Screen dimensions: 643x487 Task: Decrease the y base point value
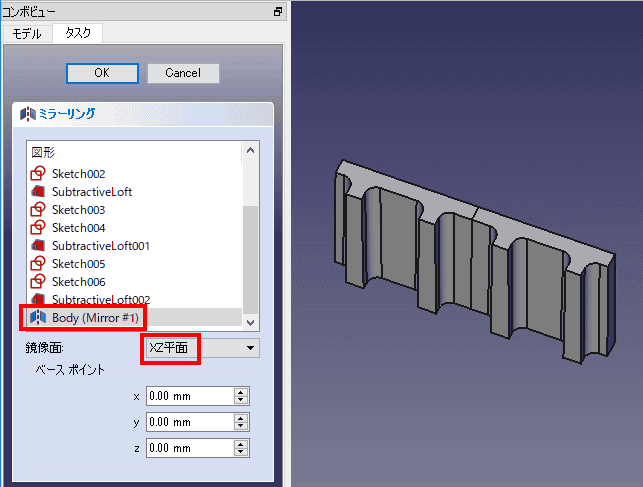pyautogui.click(x=241, y=426)
